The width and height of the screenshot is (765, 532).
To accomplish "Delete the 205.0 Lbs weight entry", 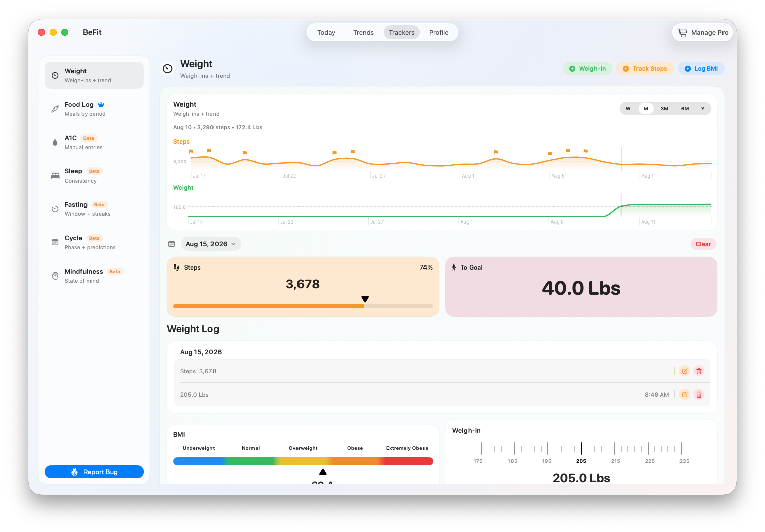I will (x=699, y=395).
